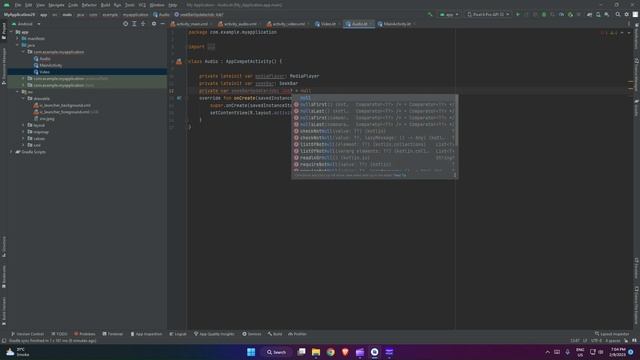Open the File menu

tap(18, 5)
